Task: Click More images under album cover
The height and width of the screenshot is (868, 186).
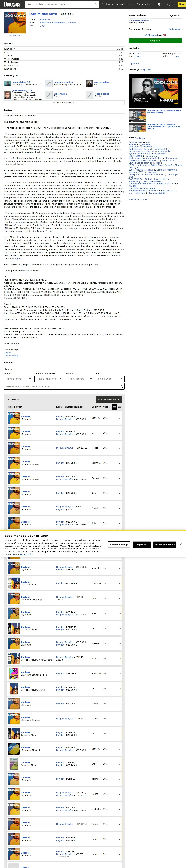Action: 15,35
